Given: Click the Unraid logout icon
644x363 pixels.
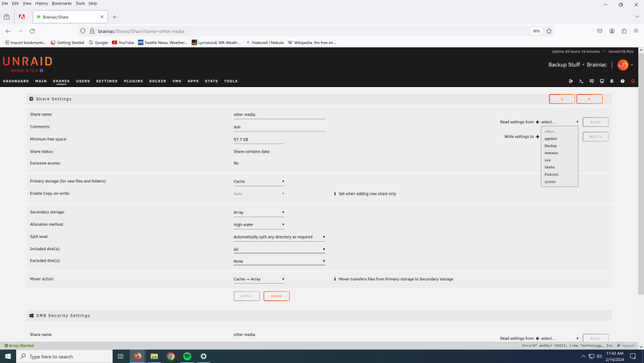Looking at the screenshot, I should tap(571, 81).
